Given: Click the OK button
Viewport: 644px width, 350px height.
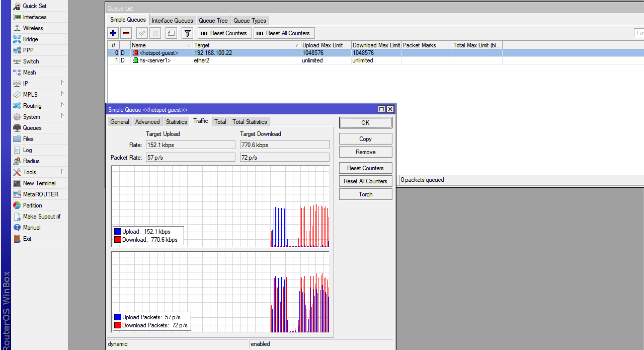Looking at the screenshot, I should click(366, 122).
